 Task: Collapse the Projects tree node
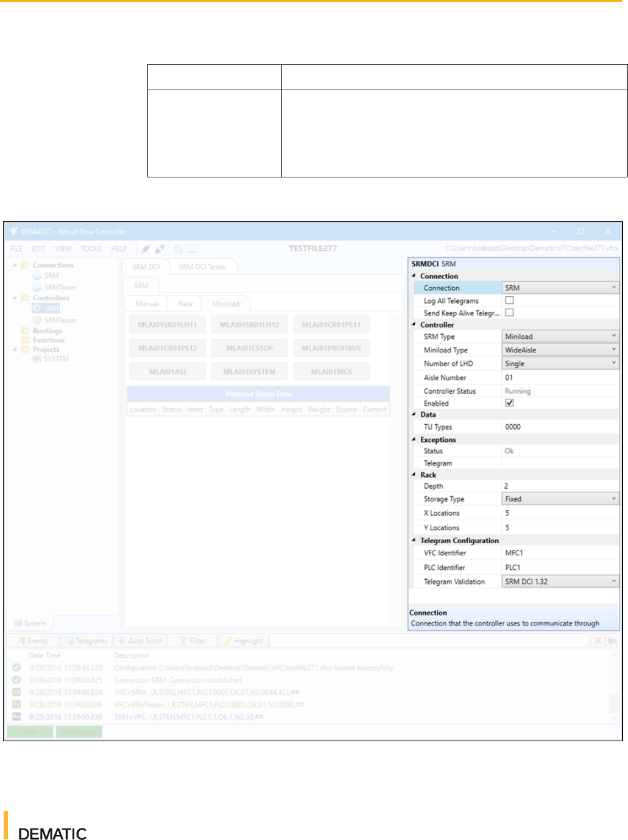click(x=15, y=350)
